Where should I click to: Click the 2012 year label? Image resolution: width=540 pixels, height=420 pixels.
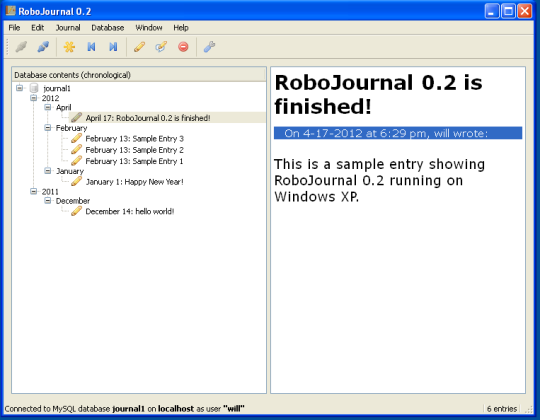tap(50, 98)
